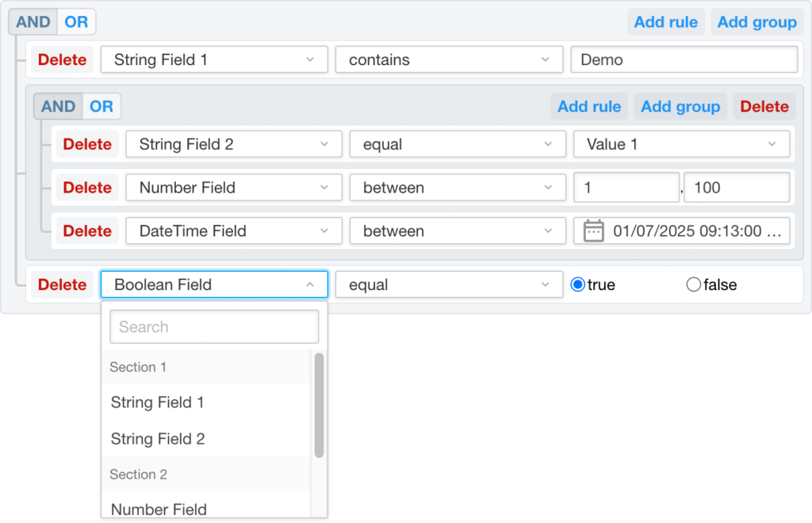Select the true radio button
The height and width of the screenshot is (523, 812).
coord(578,285)
